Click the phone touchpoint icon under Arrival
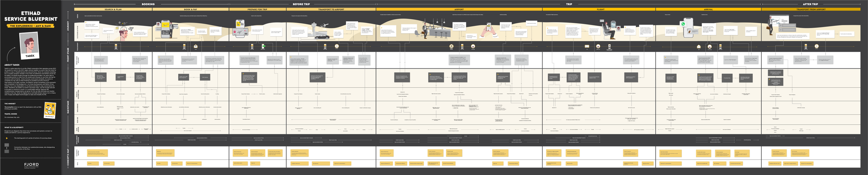868x175 pixels. click(x=720, y=46)
